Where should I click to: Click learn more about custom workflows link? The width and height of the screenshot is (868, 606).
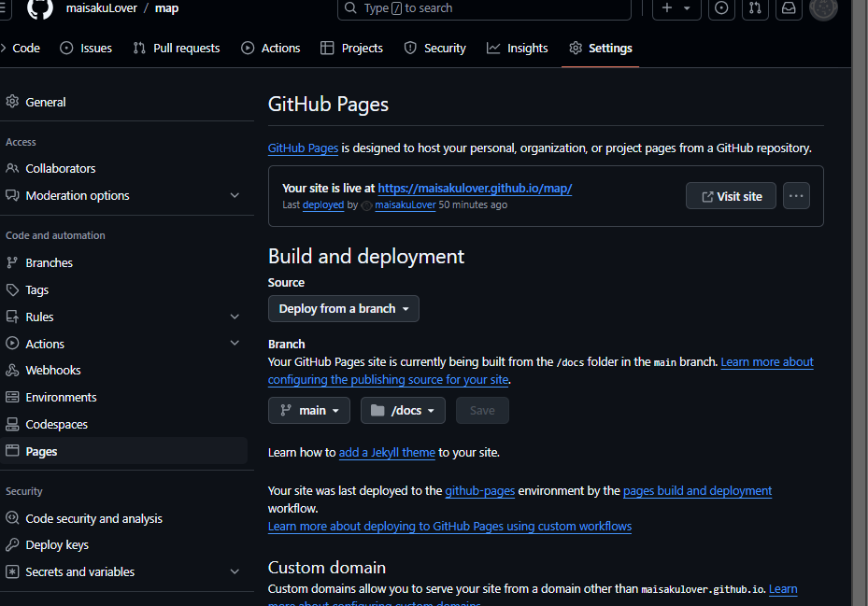(x=449, y=527)
